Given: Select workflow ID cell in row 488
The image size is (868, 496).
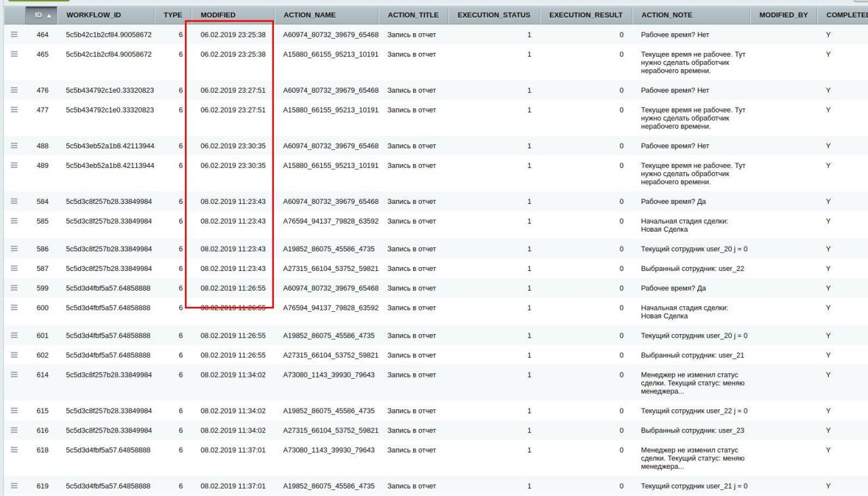Looking at the screenshot, I should click(110, 146).
